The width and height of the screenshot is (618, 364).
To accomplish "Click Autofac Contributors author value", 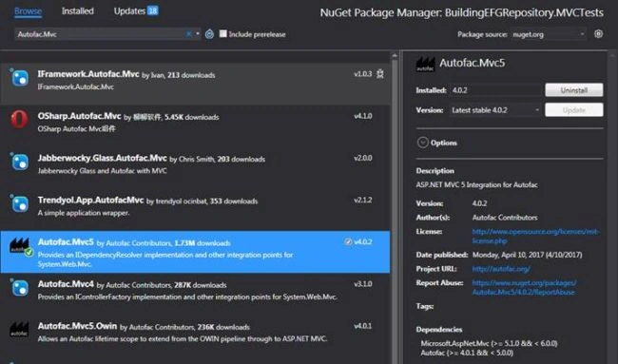I will coord(505,217).
